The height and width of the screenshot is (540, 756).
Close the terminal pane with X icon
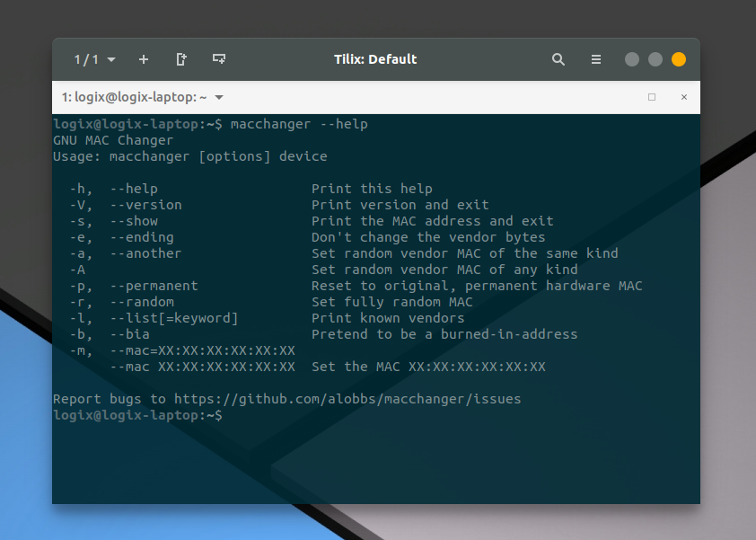point(683,97)
